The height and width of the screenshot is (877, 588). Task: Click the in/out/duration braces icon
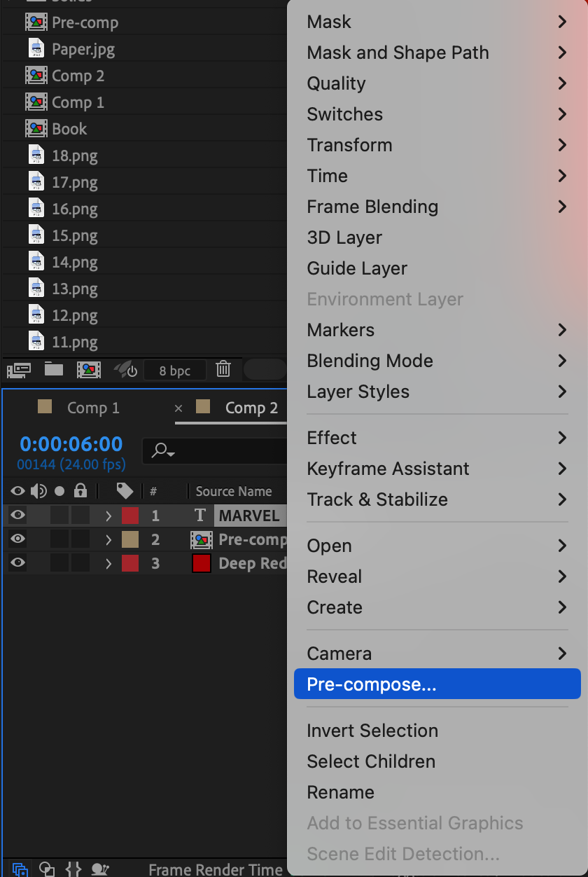point(73,869)
